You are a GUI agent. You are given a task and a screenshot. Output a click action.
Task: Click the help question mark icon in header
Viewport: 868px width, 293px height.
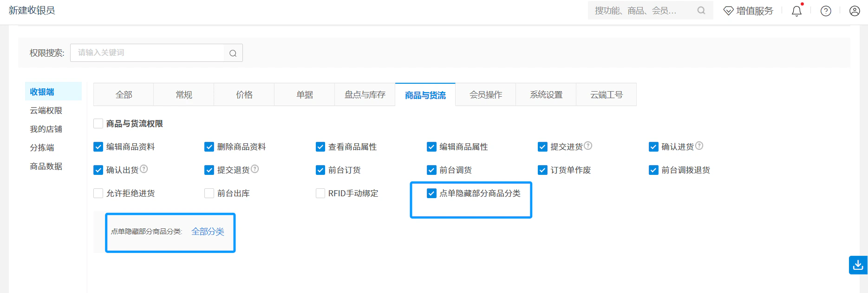[x=826, y=11]
